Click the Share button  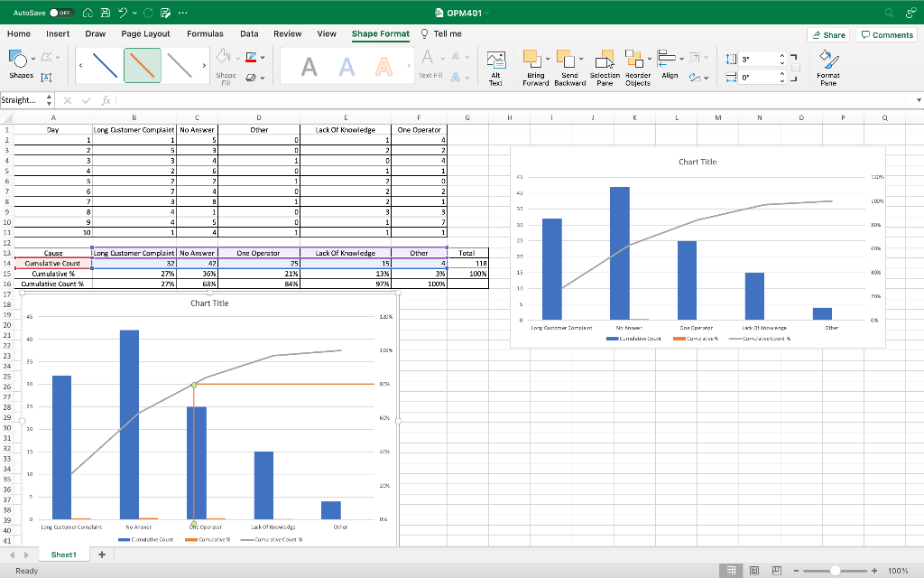pos(827,33)
